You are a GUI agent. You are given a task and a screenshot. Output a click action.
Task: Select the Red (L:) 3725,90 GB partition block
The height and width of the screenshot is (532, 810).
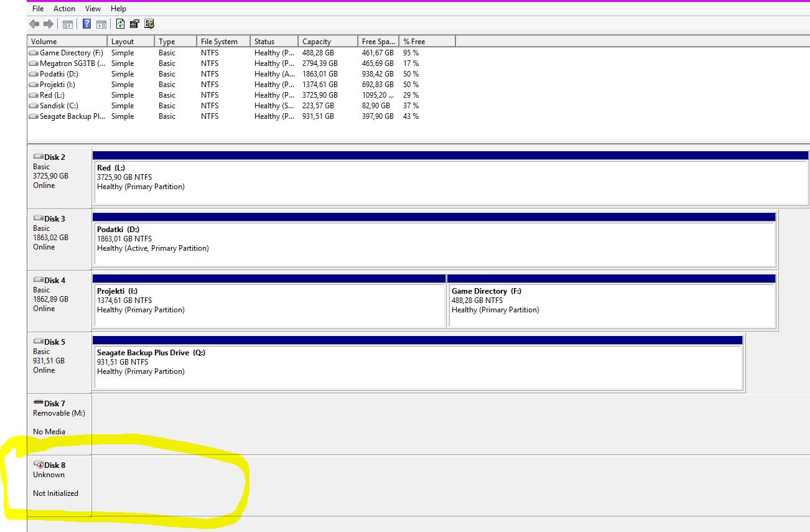(x=450, y=177)
